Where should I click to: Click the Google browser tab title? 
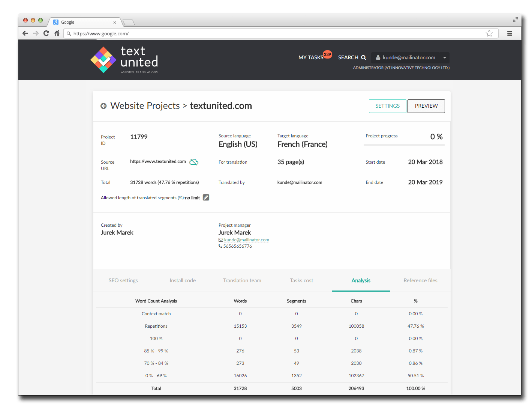point(67,23)
